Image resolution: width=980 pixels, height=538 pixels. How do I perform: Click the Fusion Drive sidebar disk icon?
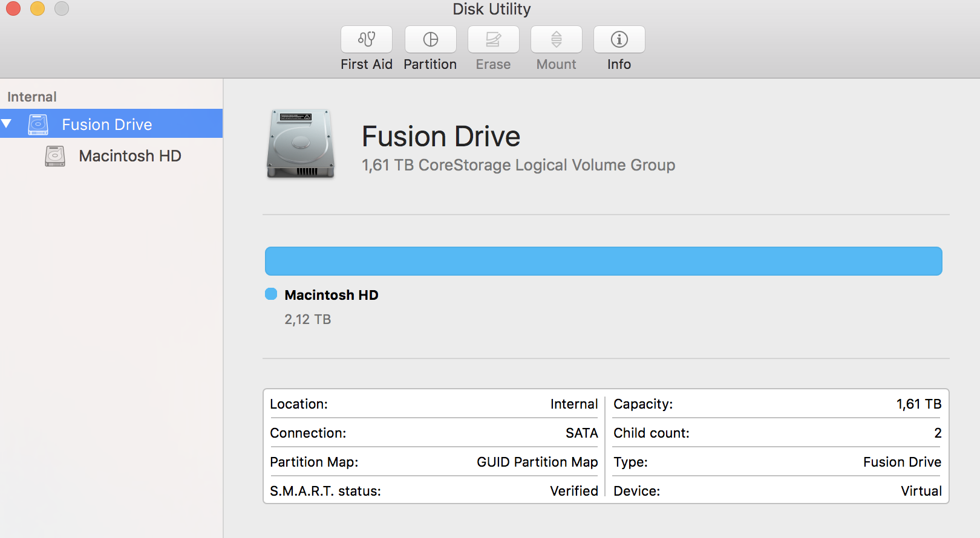(x=38, y=125)
